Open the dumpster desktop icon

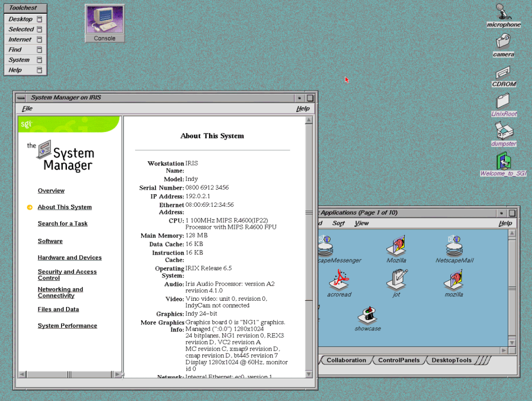click(503, 134)
